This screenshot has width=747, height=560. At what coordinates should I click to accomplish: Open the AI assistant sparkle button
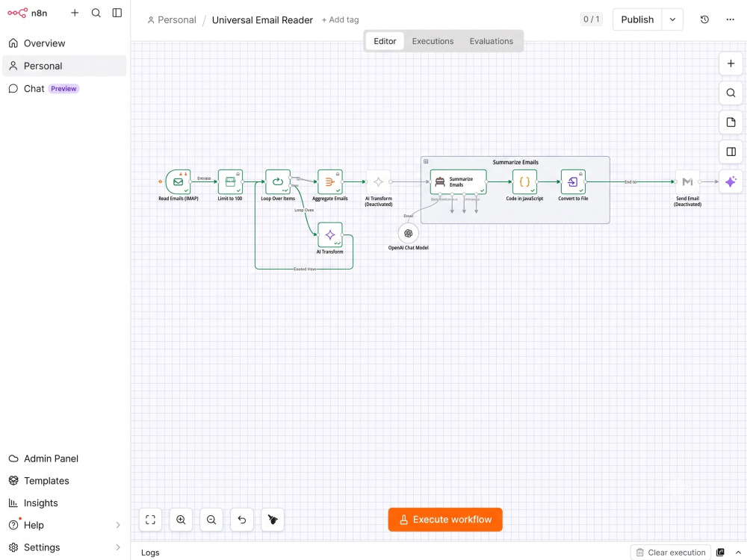tap(731, 181)
